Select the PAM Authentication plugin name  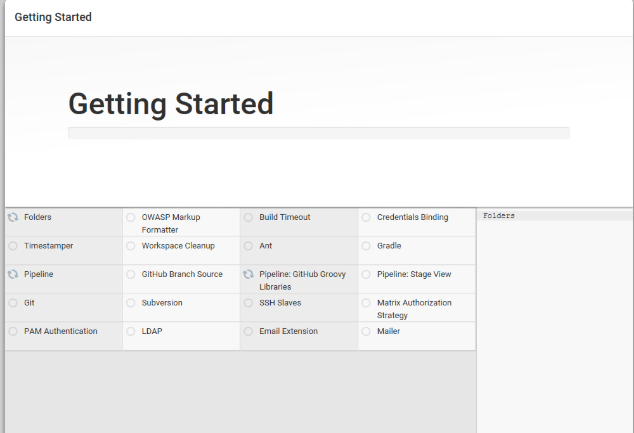61,331
